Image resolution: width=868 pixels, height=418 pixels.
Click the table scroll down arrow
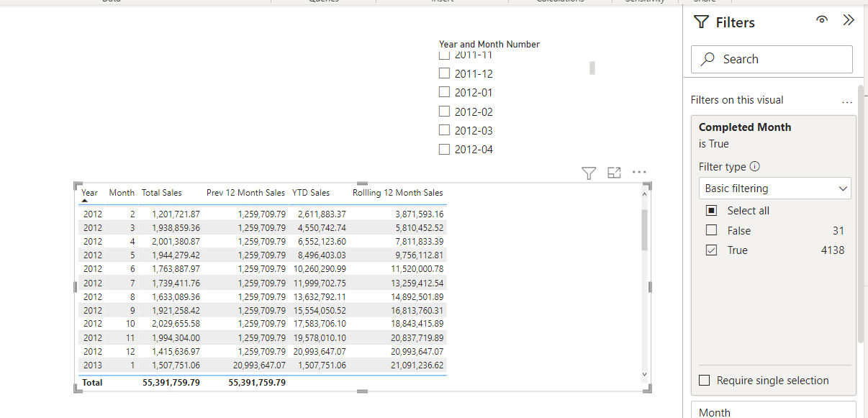[644, 374]
